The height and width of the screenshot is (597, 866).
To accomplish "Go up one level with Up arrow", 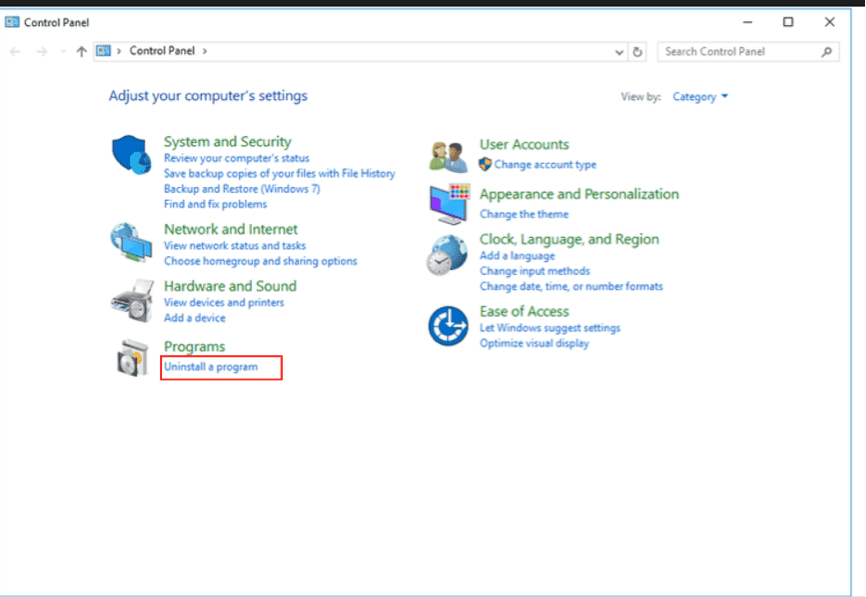I will point(82,51).
